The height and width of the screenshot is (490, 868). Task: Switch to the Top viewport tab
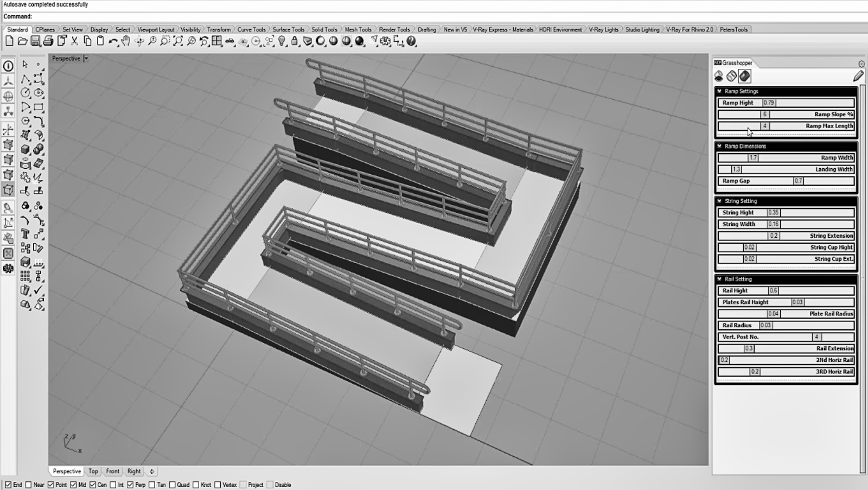point(93,471)
